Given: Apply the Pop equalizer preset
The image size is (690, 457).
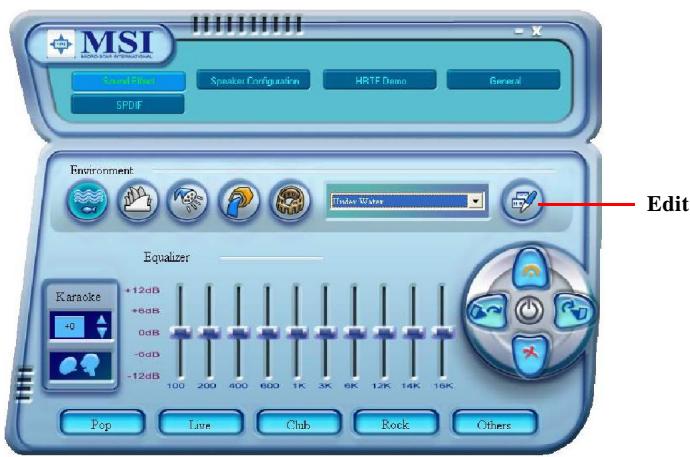Looking at the screenshot, I should pos(102,424).
